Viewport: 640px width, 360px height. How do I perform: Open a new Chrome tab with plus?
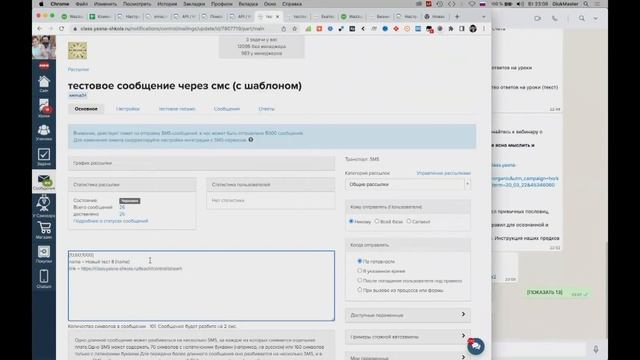tap(457, 16)
